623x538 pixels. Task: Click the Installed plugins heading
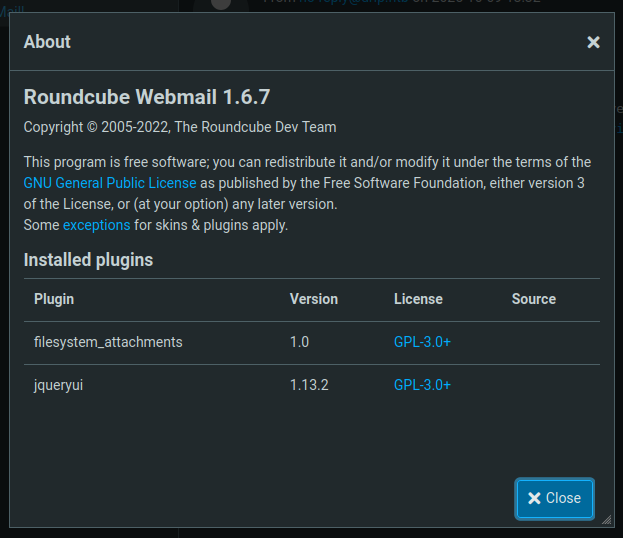pyautogui.click(x=88, y=260)
